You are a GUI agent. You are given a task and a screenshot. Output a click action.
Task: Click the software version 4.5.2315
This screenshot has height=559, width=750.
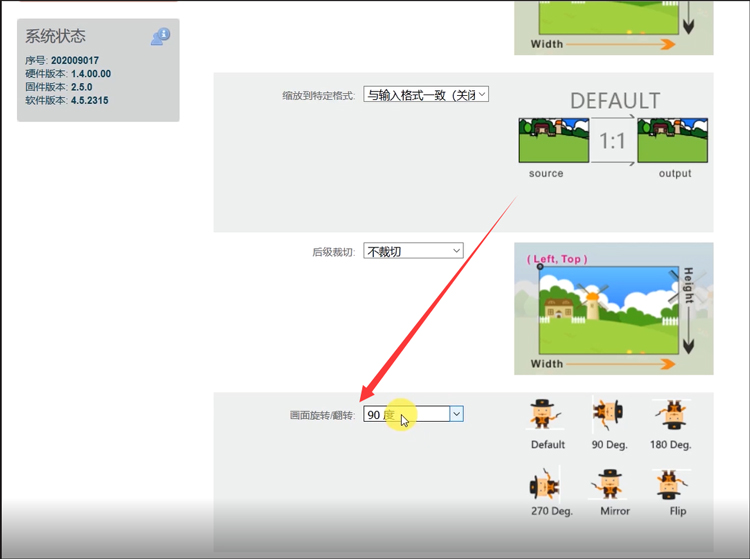89,101
